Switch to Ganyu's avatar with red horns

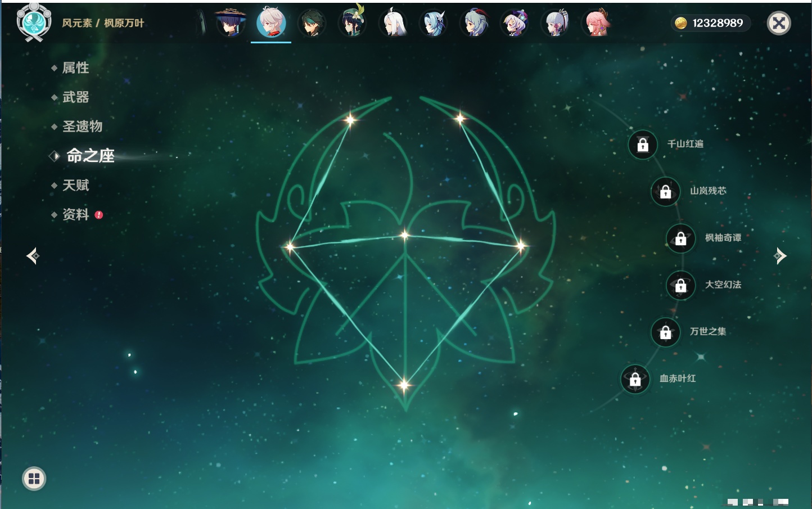(475, 23)
